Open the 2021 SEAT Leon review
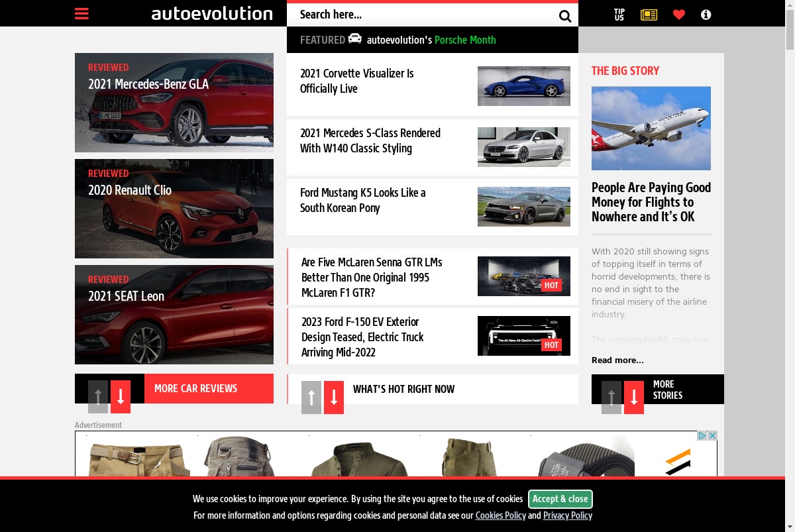Screen dimensions: 795x532 click(174, 315)
